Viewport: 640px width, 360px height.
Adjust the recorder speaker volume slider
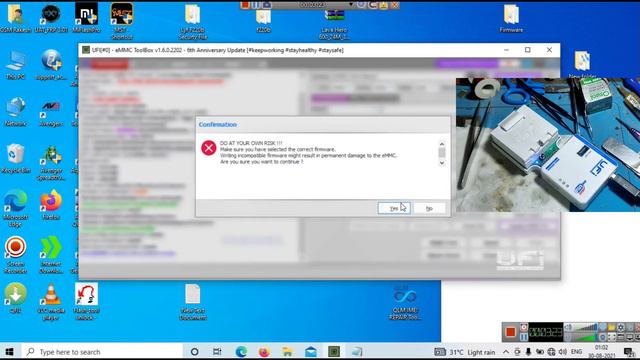pos(585,327)
